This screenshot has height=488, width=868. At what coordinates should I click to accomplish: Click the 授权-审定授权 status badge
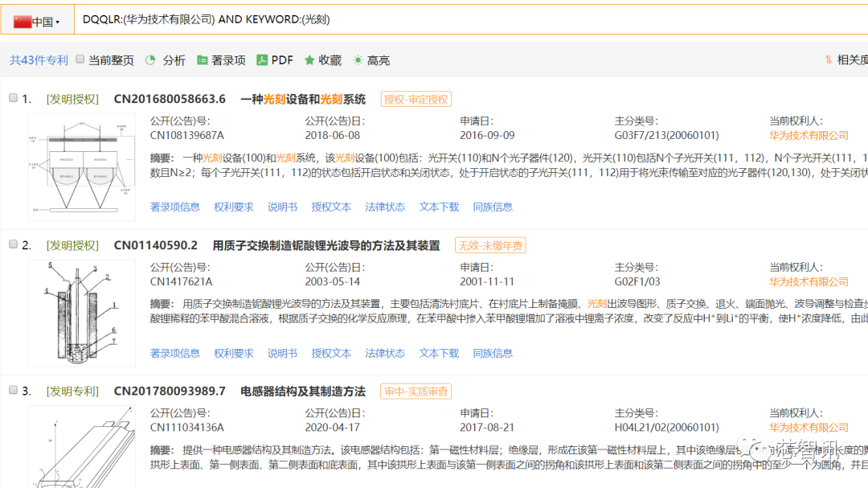tap(416, 99)
